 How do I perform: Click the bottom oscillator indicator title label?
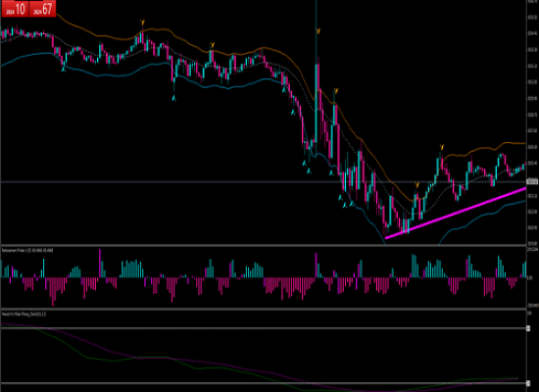pyautogui.click(x=24, y=314)
